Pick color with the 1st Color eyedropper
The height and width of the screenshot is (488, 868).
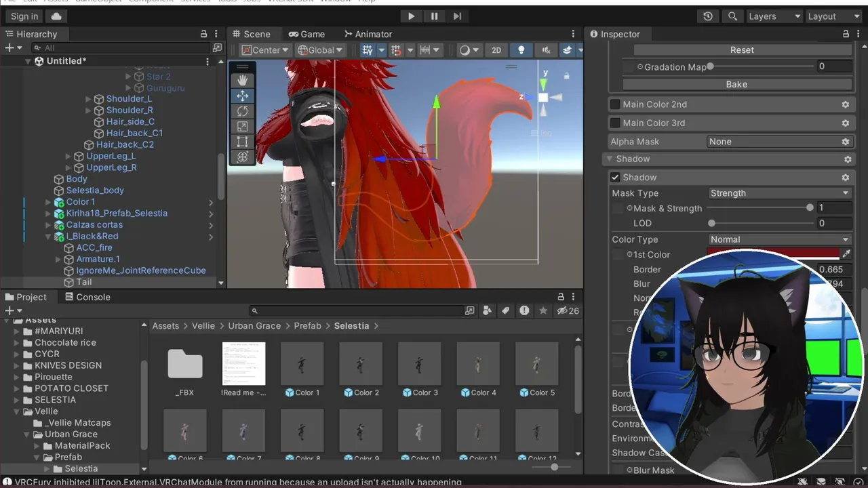(x=846, y=254)
